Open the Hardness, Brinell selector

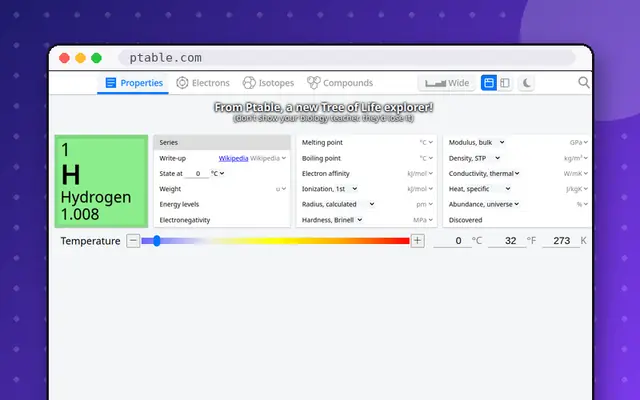[x=332, y=220]
